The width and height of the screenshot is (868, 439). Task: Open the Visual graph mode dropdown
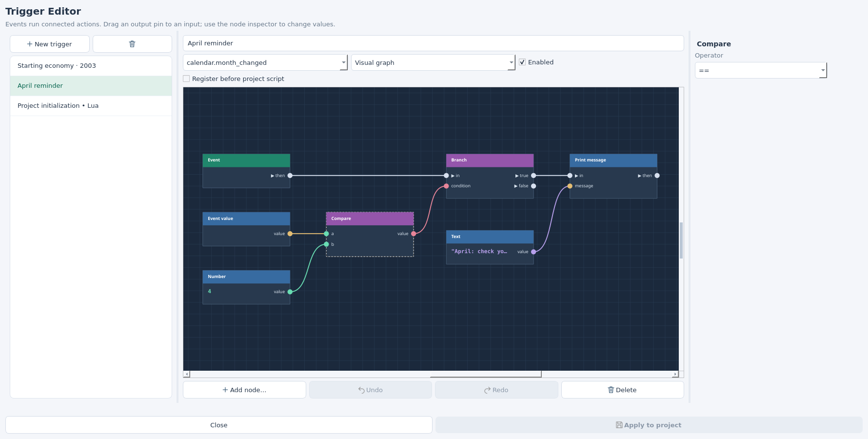[433, 62]
